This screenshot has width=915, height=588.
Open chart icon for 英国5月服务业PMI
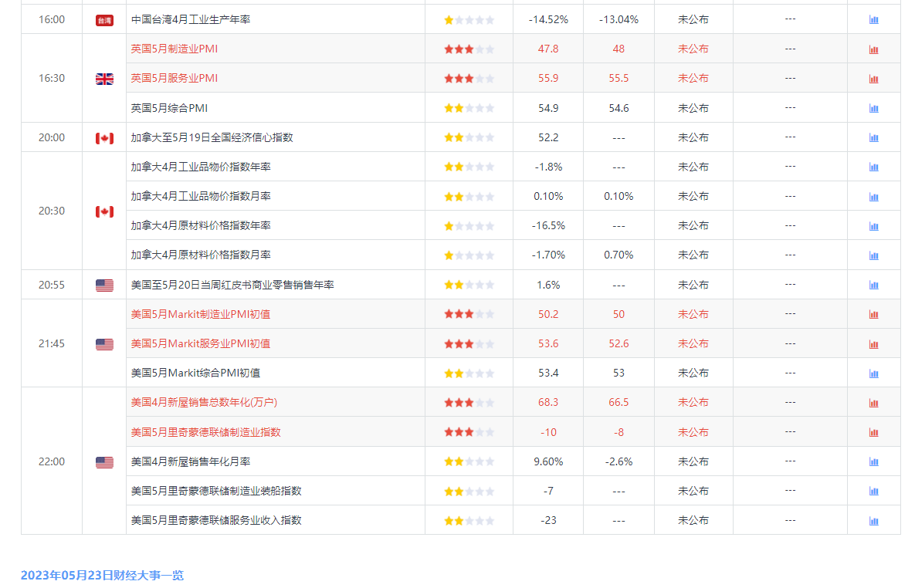click(873, 79)
